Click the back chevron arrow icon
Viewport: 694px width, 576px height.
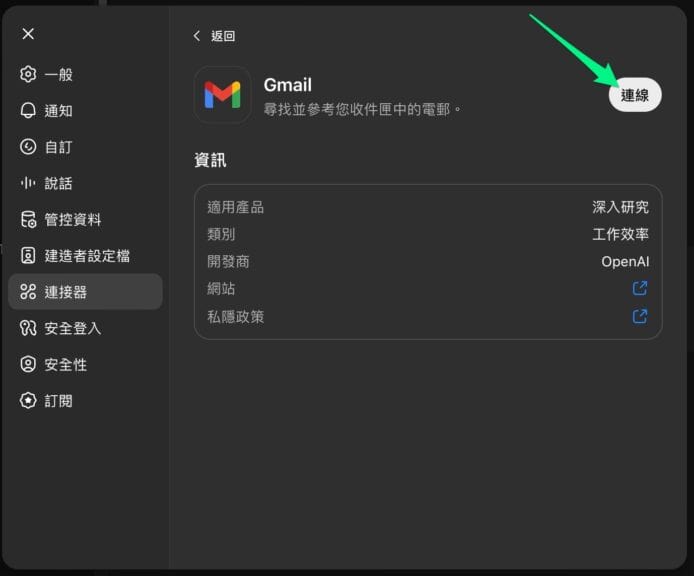197,36
